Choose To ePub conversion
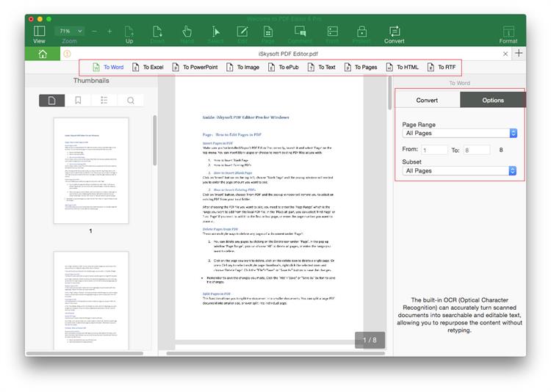 pos(284,67)
